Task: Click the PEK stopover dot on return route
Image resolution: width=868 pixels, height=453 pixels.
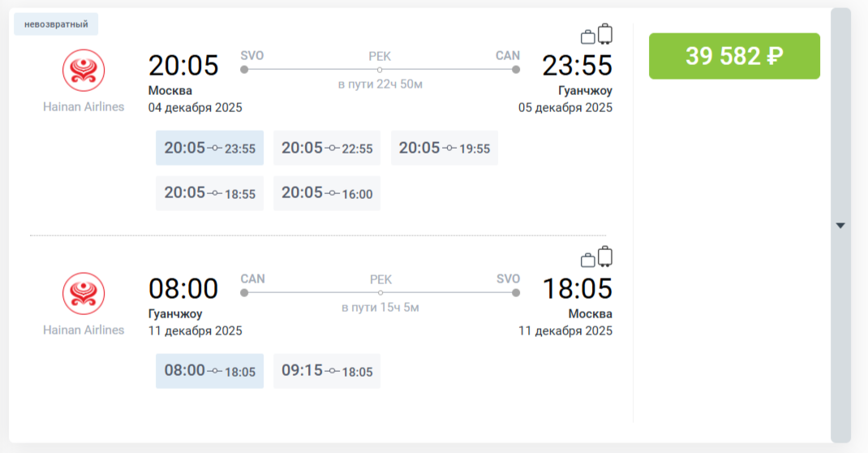Action: point(380,293)
